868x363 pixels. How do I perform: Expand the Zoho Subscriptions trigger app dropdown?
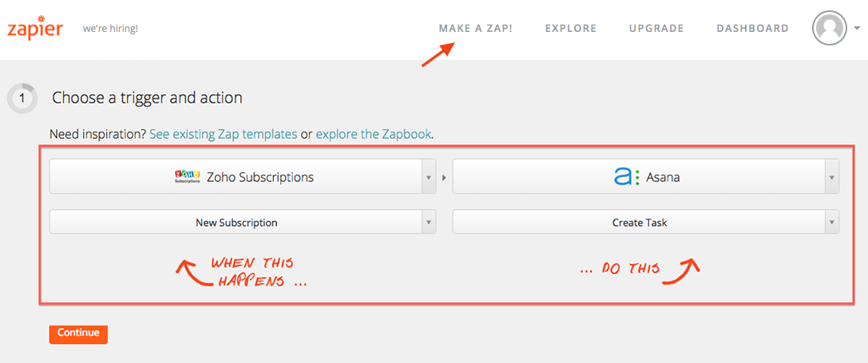point(429,177)
